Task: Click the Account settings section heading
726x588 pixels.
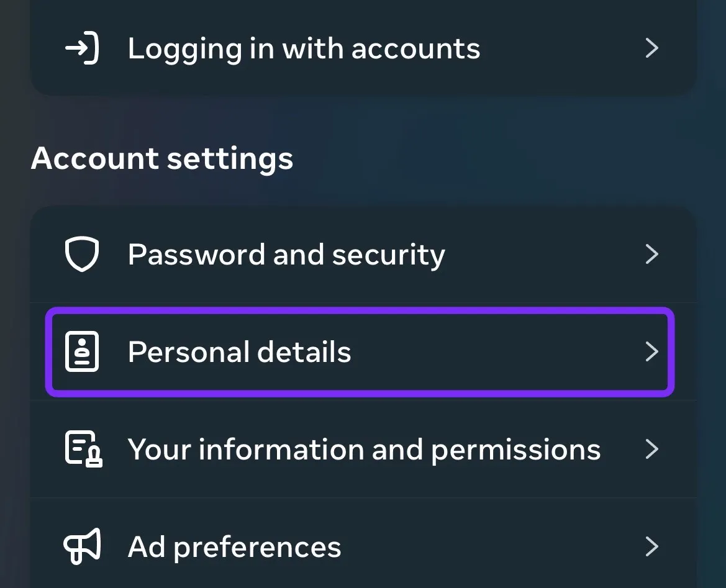Action: [x=162, y=158]
